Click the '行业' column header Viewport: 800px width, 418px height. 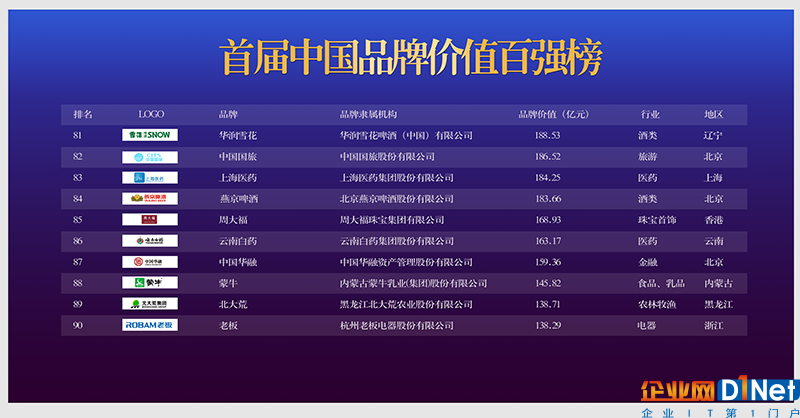point(651,114)
